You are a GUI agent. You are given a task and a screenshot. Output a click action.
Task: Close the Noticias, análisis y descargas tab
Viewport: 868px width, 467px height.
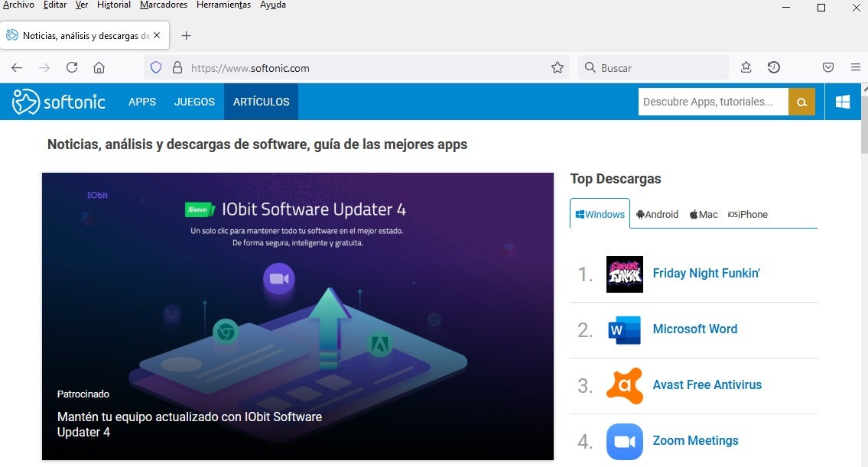(157, 35)
